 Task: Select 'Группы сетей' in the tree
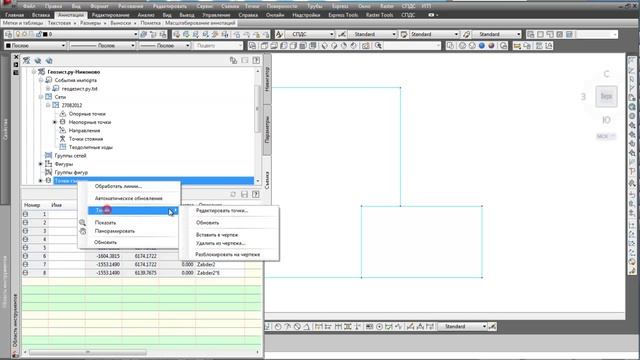[70, 156]
